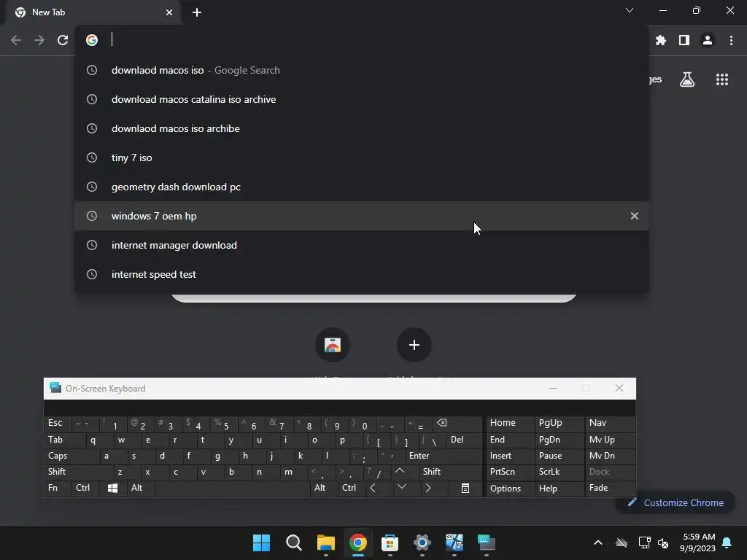Open Settings gear in taskbar

coord(422,542)
